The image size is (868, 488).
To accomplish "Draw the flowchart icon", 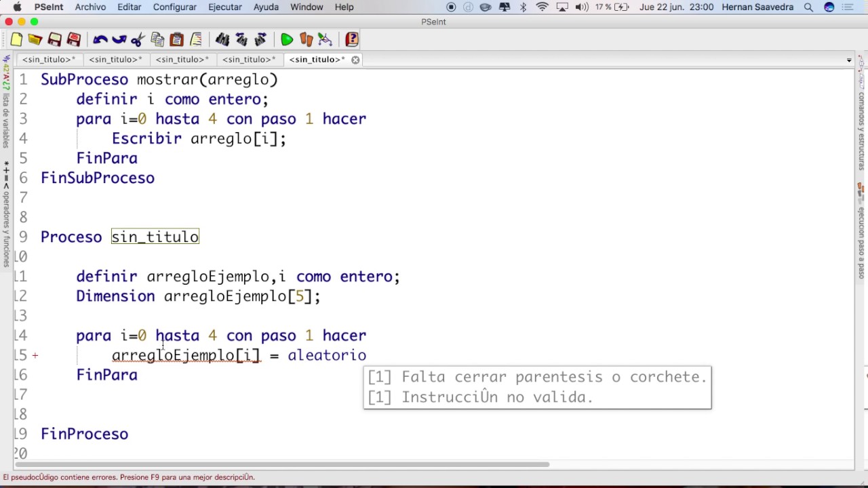I will (x=325, y=40).
